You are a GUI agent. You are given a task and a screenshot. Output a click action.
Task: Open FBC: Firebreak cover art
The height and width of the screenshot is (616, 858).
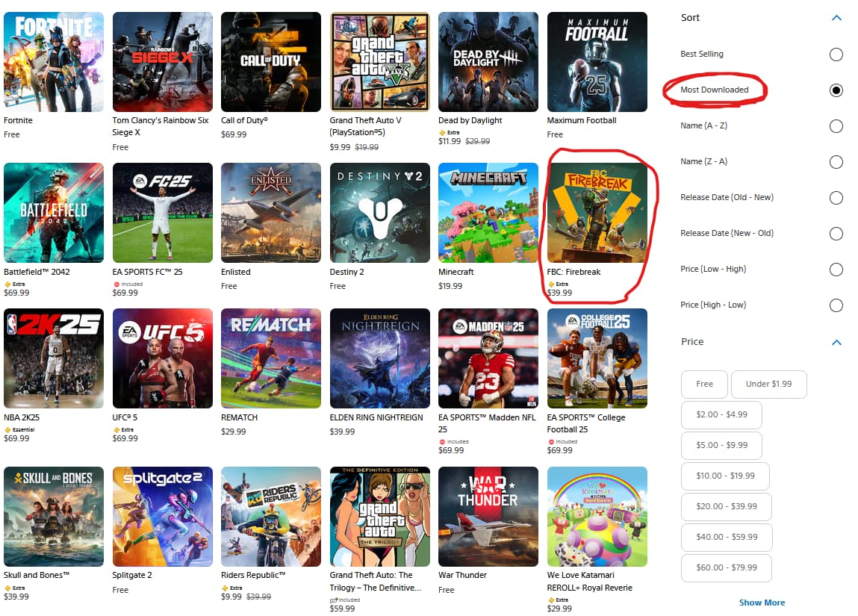(x=597, y=213)
